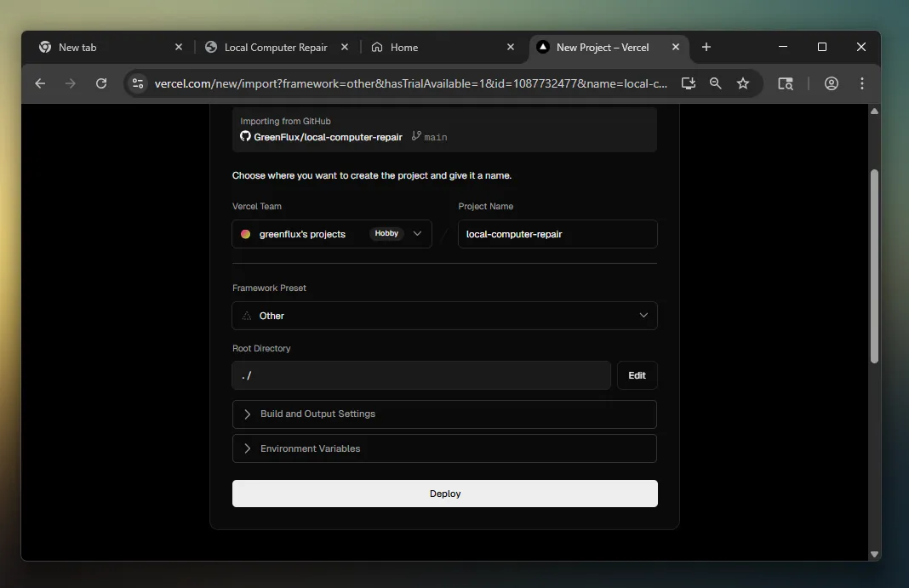This screenshot has height=588, width=909.
Task: Click Edit next to Root Directory
Action: coord(637,375)
